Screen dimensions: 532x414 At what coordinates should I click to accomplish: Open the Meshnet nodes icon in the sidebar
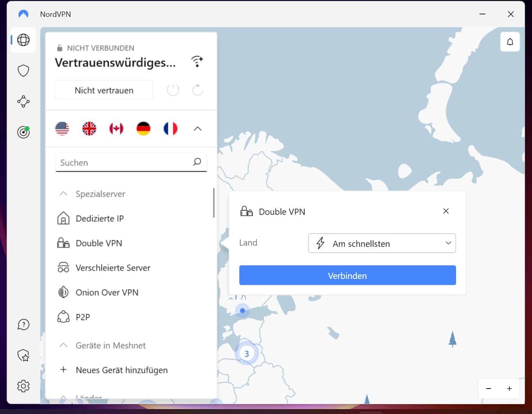tap(23, 101)
